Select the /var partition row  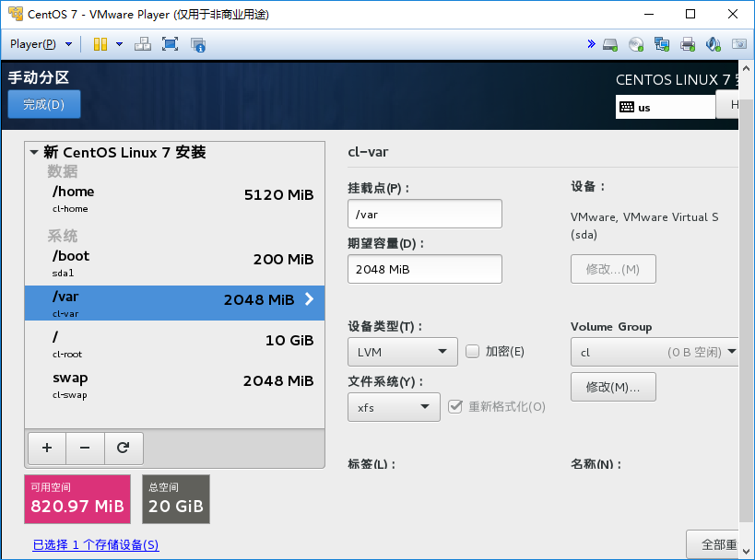click(175, 303)
